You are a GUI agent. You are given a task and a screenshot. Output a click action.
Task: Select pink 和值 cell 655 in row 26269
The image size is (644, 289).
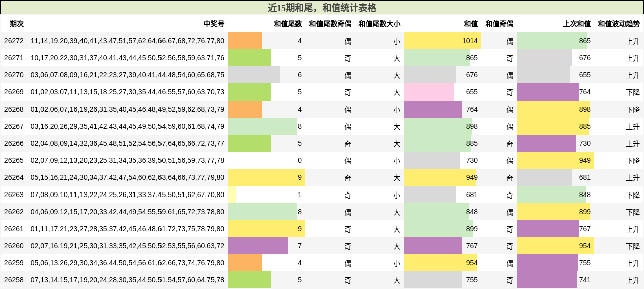443,92
